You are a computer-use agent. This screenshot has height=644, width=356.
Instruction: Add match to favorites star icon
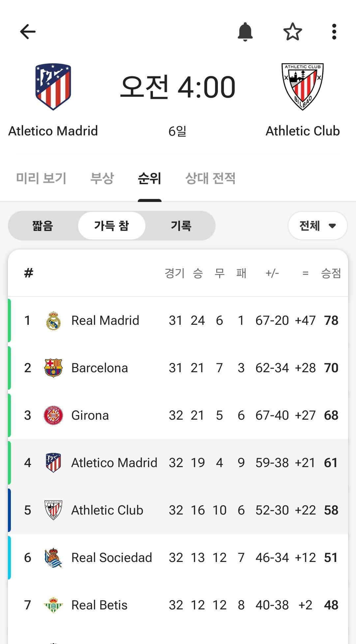[293, 32]
